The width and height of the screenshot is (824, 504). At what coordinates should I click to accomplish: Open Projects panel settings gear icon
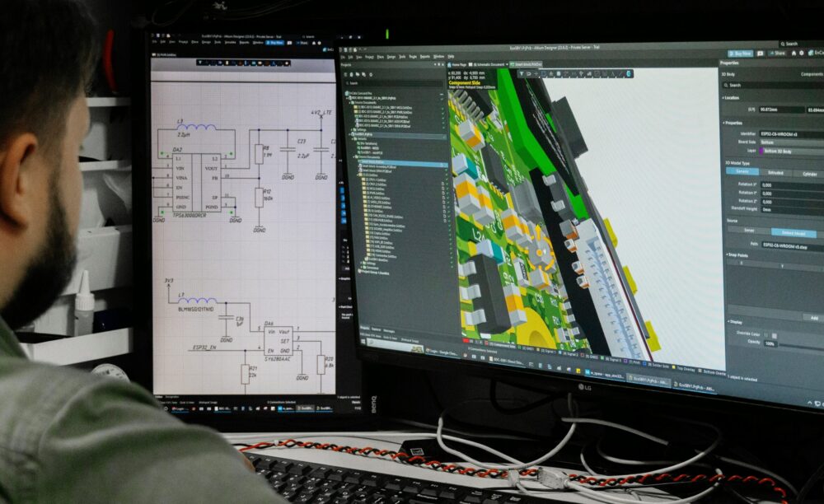pyautogui.click(x=371, y=75)
